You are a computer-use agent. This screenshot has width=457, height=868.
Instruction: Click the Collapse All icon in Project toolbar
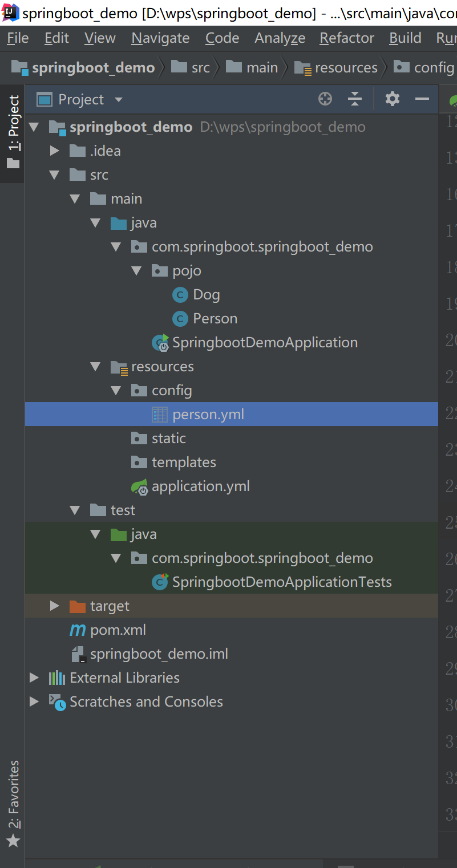pyautogui.click(x=355, y=99)
